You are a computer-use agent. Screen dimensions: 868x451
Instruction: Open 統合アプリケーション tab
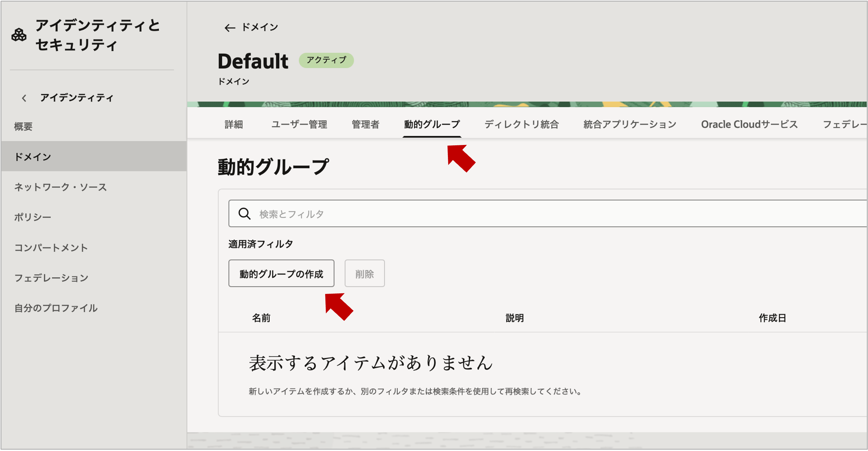tap(630, 124)
